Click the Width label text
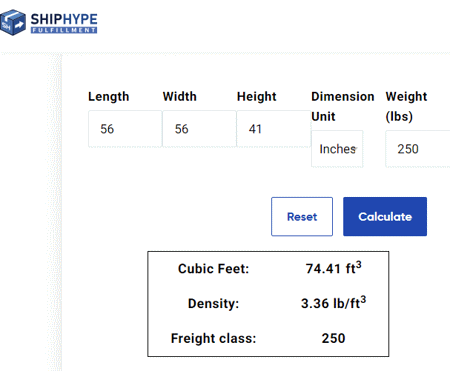450x371 pixels. [x=180, y=97]
